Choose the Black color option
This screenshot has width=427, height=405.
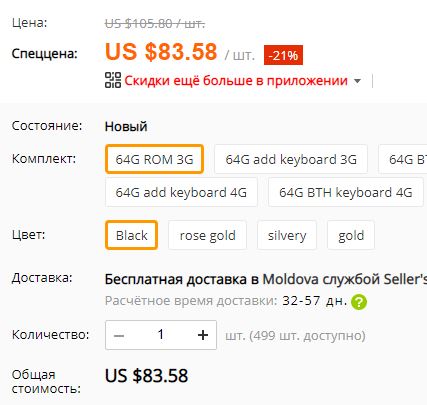[131, 235]
